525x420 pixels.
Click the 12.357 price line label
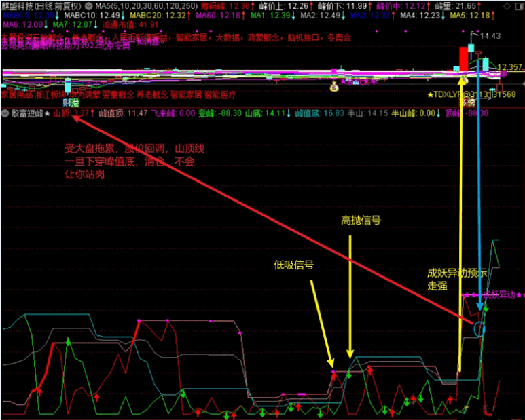(510, 67)
